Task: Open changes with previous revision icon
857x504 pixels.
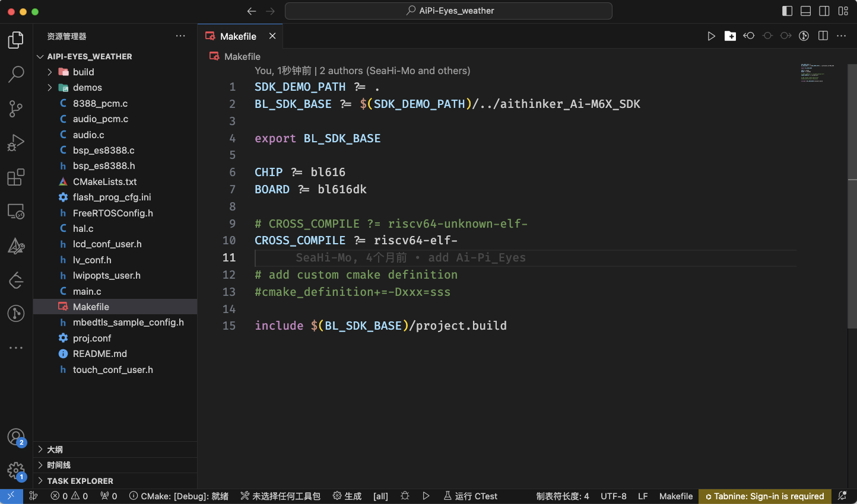Action: pyautogui.click(x=749, y=36)
